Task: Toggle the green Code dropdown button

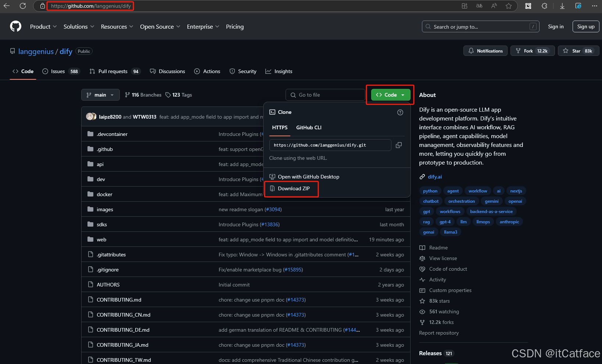Action: tap(391, 95)
